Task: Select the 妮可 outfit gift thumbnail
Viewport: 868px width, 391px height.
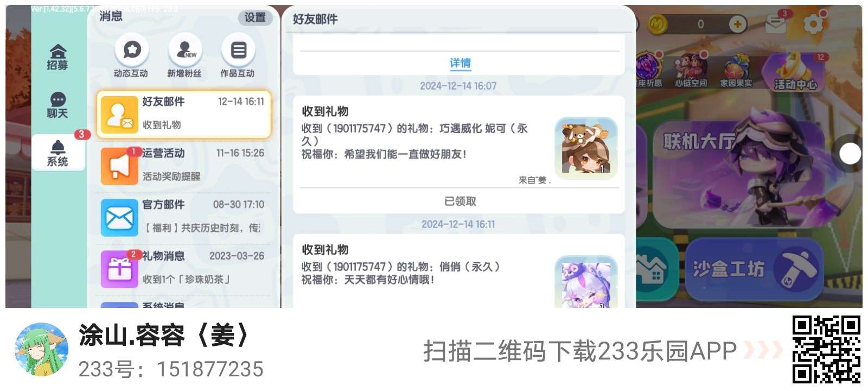Action: tap(586, 148)
